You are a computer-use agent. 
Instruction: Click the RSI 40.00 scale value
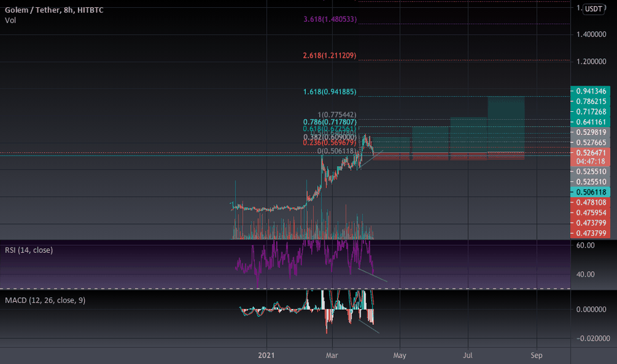pos(585,274)
